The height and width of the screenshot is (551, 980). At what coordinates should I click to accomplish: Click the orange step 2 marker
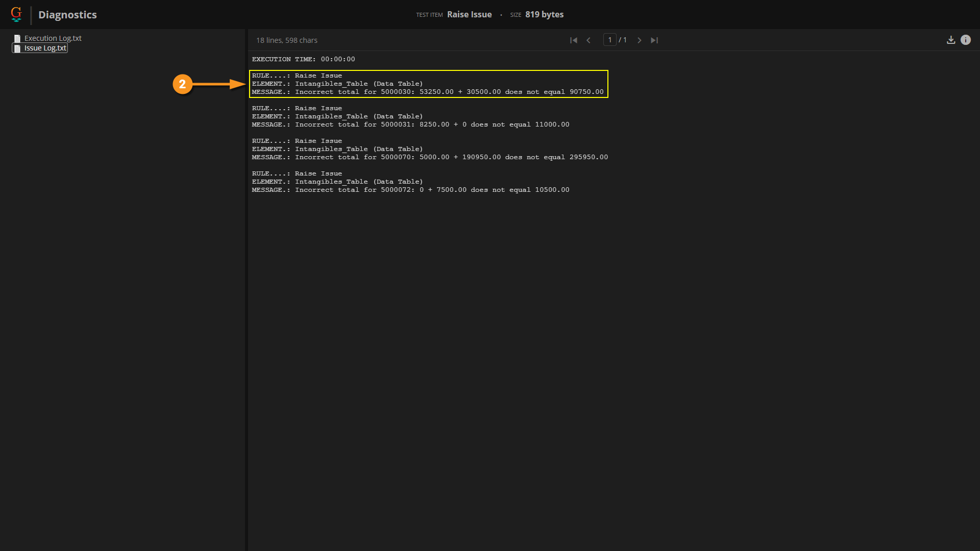(182, 84)
